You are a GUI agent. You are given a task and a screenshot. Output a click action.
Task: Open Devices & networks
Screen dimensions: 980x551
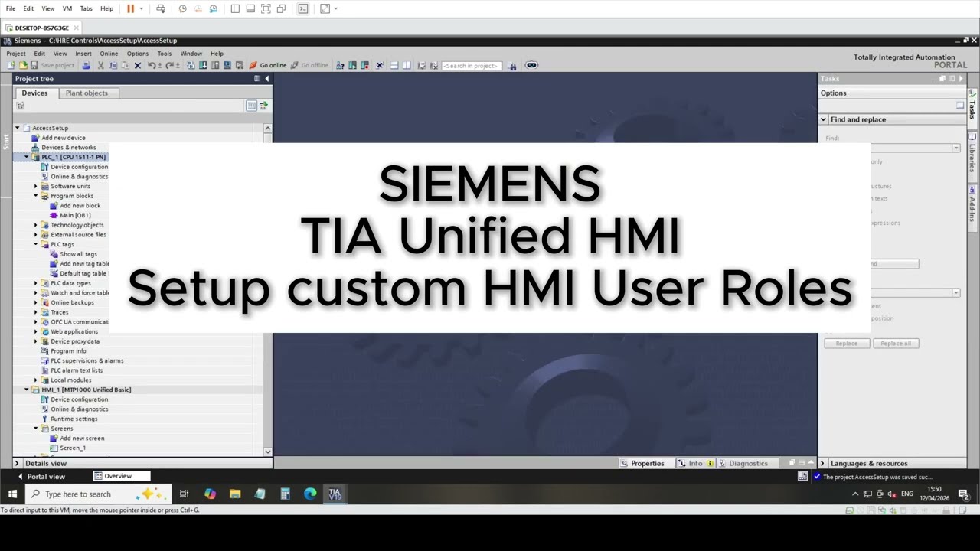coord(68,147)
